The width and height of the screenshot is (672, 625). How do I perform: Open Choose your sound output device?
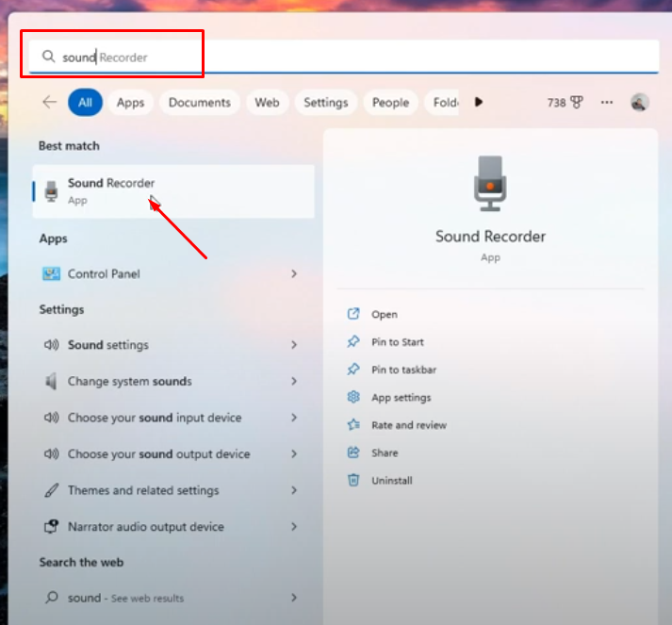click(173, 454)
